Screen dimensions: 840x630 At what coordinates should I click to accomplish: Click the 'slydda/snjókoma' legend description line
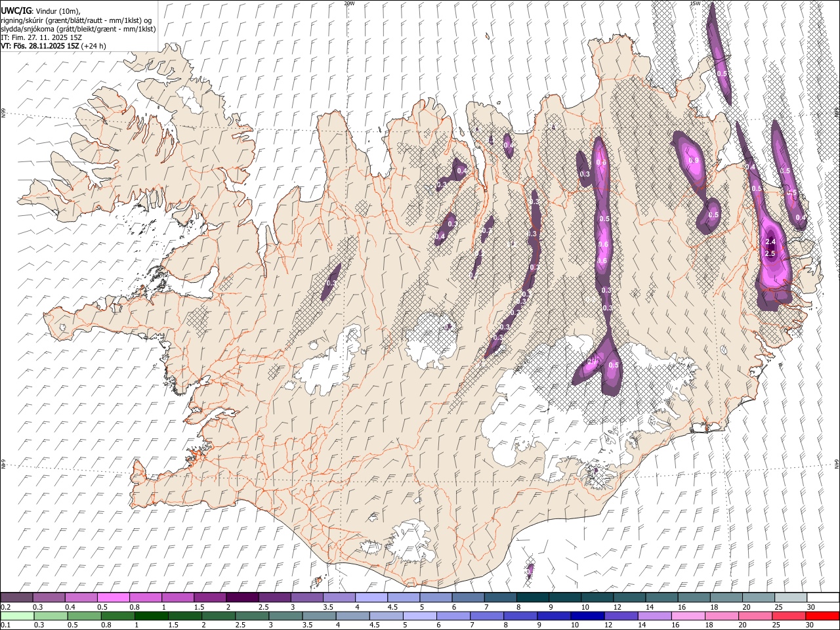click(78, 29)
